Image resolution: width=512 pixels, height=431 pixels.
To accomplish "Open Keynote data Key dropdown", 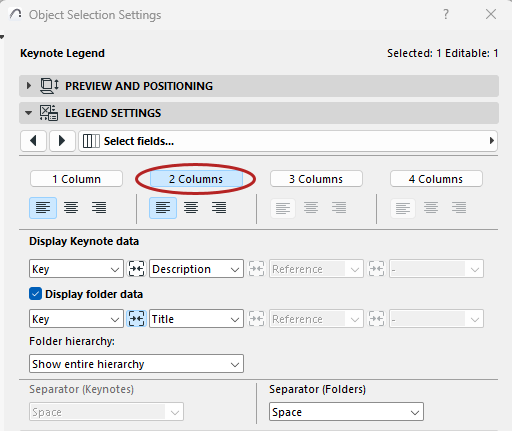I will 76,269.
